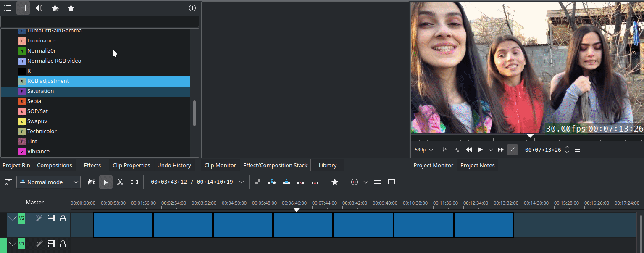Switch to Undo History tab
644x253 pixels.
174,165
